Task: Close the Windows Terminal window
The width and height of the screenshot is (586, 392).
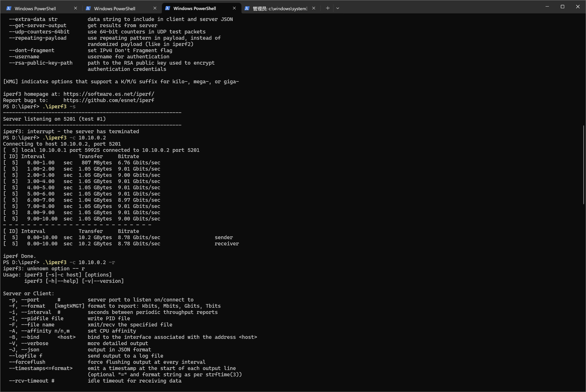Action: coord(578,7)
